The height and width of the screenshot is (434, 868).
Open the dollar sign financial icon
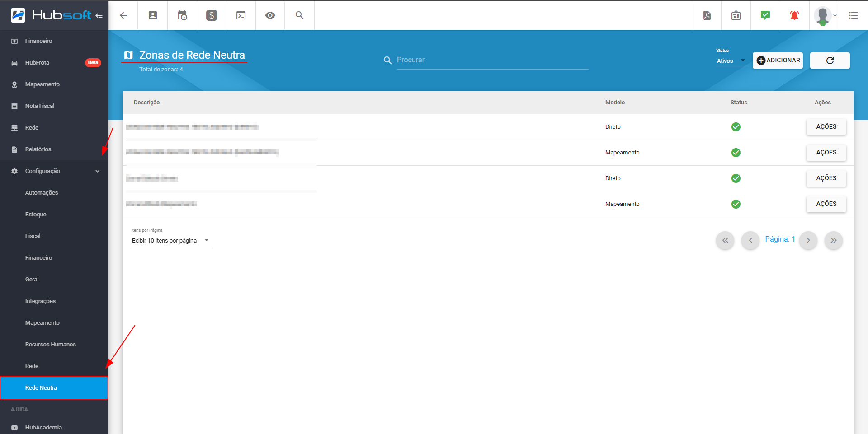coord(212,15)
